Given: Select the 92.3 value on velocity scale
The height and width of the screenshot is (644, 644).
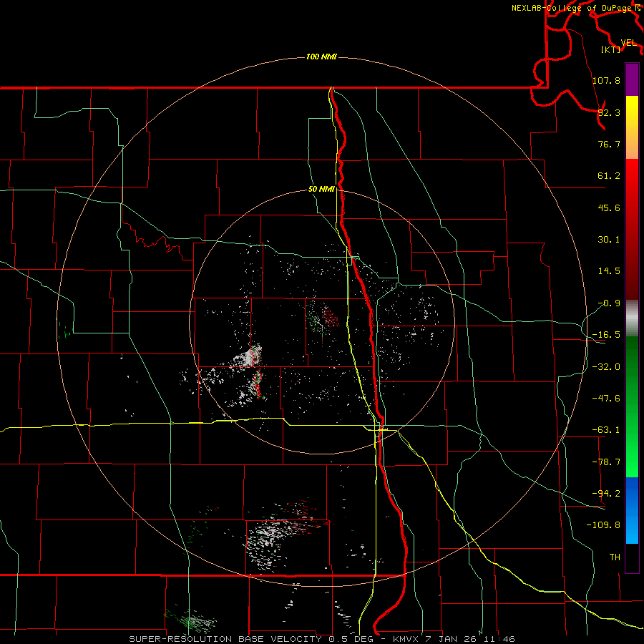Looking at the screenshot, I should (609, 112).
